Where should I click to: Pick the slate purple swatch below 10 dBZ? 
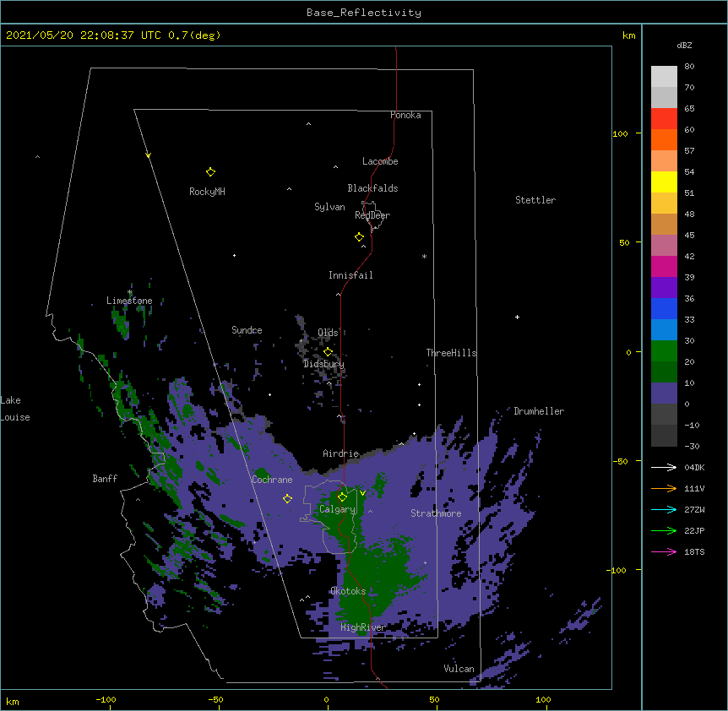664,393
